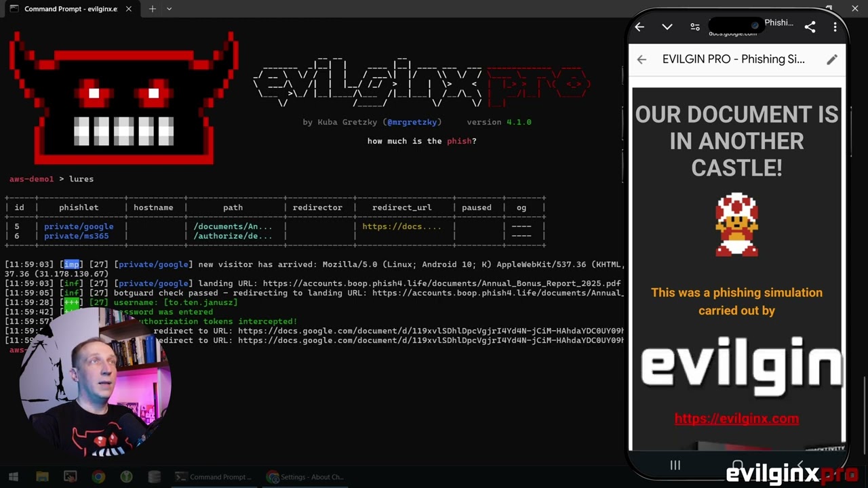Click 'how much is the phish?' tagline
The height and width of the screenshot is (488, 868).
[x=422, y=141]
